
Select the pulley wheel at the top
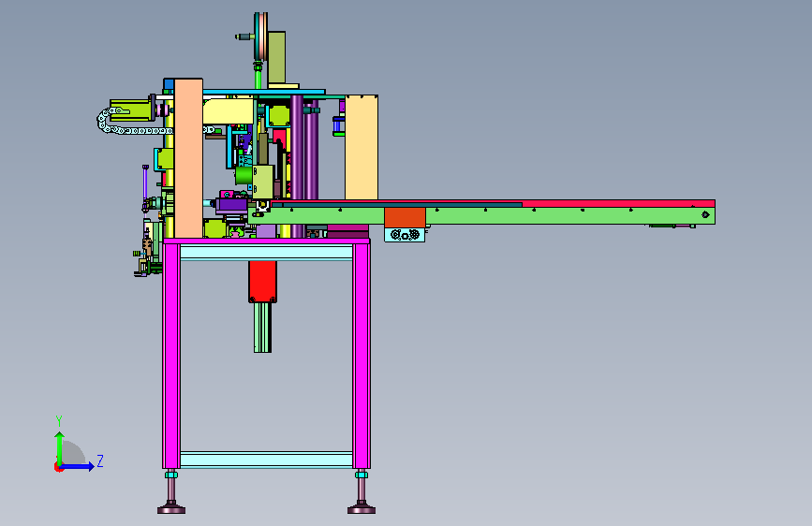click(260, 37)
